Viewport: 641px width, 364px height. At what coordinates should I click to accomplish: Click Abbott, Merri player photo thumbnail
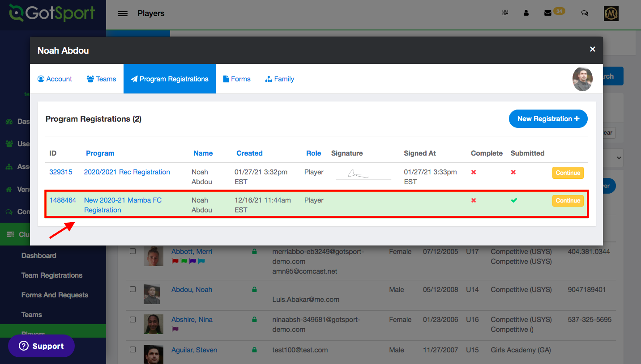pos(154,256)
